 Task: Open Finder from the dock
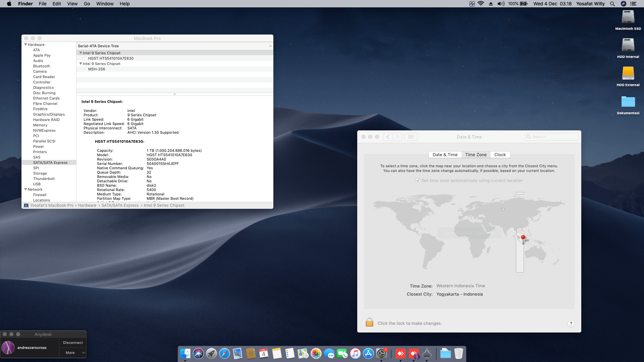[185, 353]
